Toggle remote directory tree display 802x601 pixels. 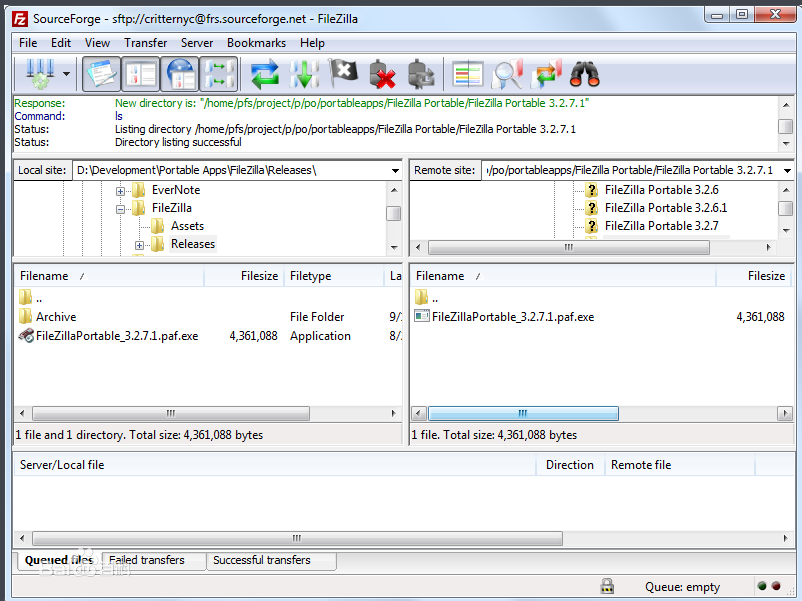(x=180, y=74)
